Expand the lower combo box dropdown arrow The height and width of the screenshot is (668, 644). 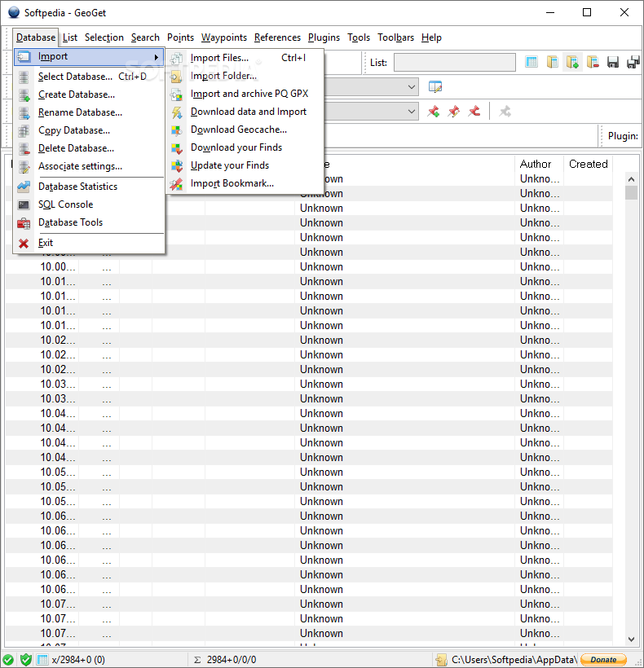(x=412, y=112)
